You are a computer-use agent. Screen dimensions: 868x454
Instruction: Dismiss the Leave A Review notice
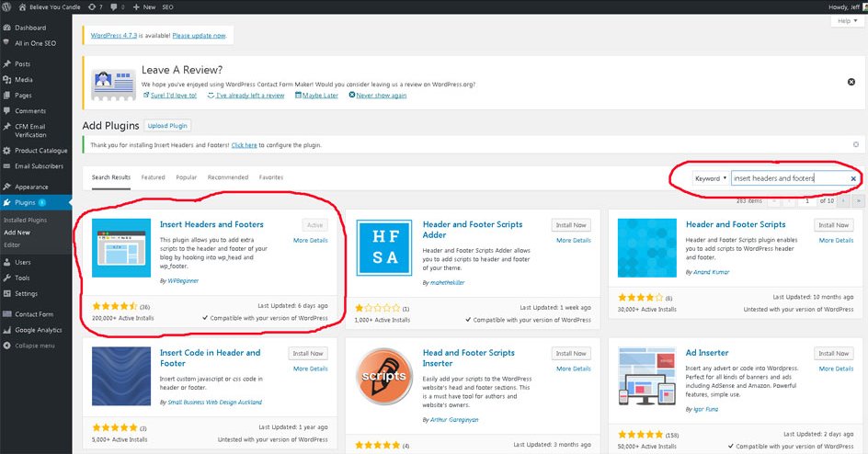(851, 82)
